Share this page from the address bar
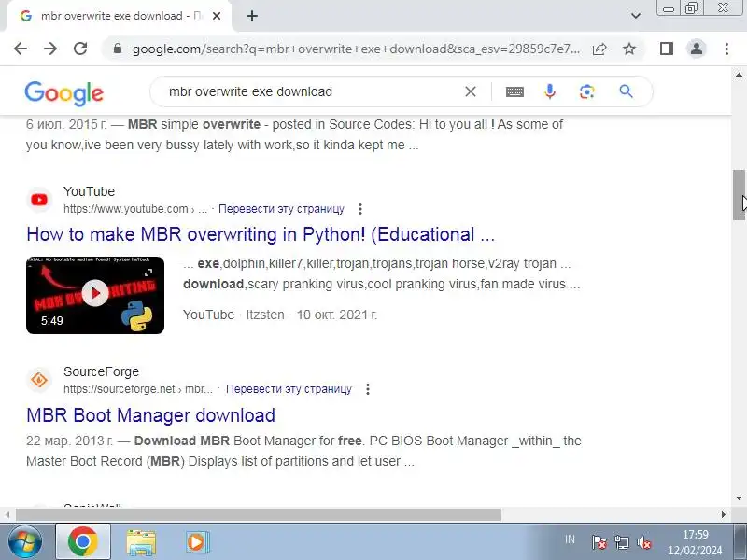The image size is (747, 560). point(599,49)
